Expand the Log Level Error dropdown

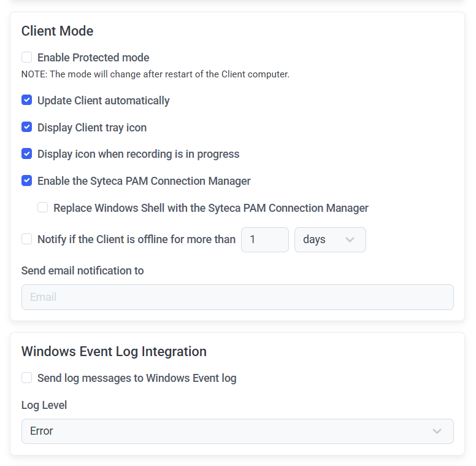[237, 431]
